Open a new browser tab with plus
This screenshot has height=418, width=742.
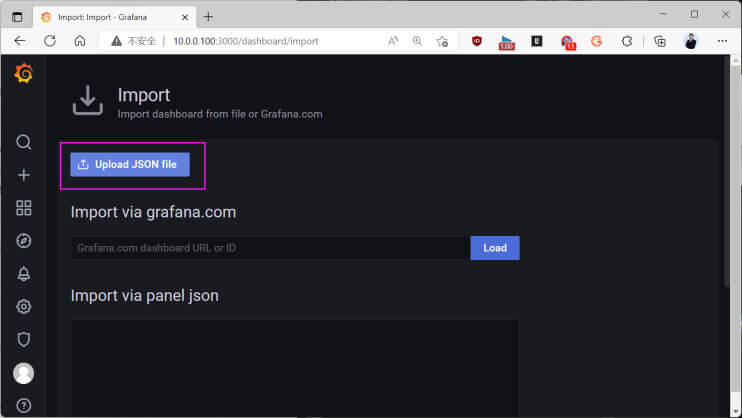[x=208, y=17]
